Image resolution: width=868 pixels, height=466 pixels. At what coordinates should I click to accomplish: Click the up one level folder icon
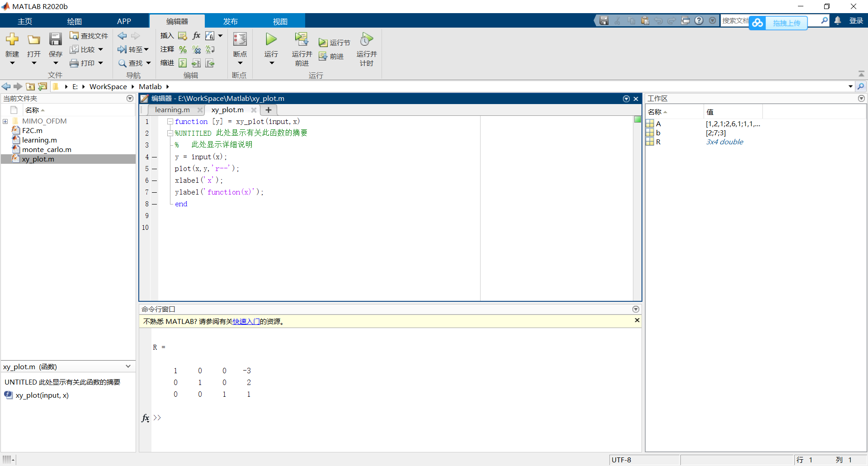click(x=30, y=86)
